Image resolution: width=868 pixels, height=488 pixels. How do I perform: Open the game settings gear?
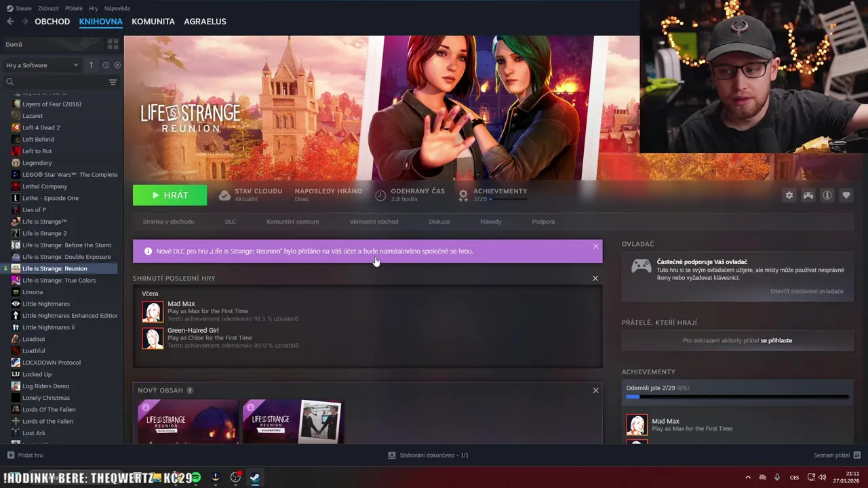pyautogui.click(x=789, y=195)
